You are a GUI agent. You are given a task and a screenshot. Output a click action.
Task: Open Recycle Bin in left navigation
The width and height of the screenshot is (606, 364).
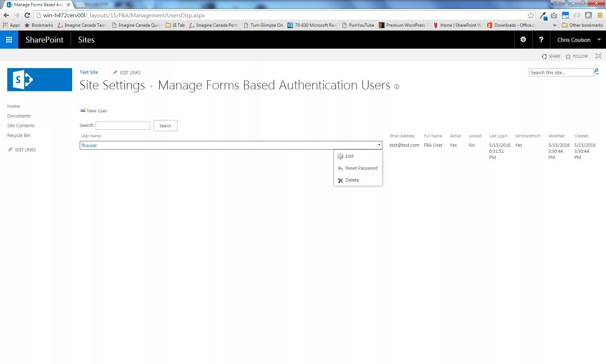point(19,135)
